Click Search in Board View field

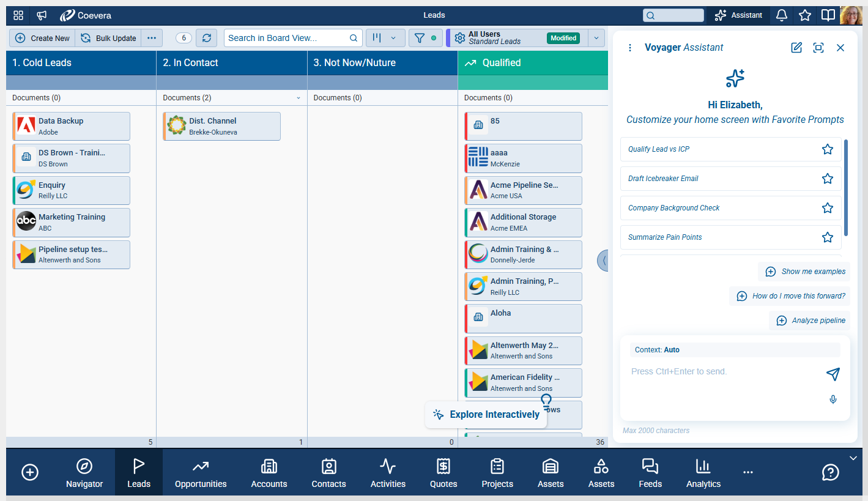(x=293, y=38)
